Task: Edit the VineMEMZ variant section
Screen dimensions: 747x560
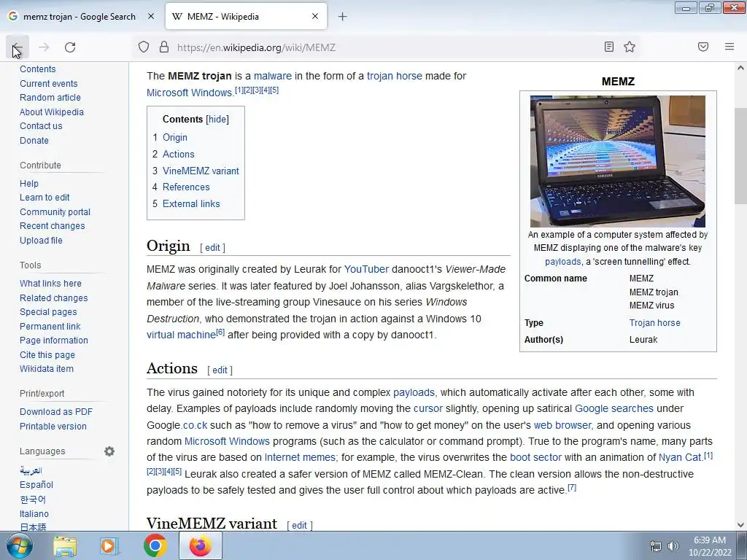Action: [299, 525]
